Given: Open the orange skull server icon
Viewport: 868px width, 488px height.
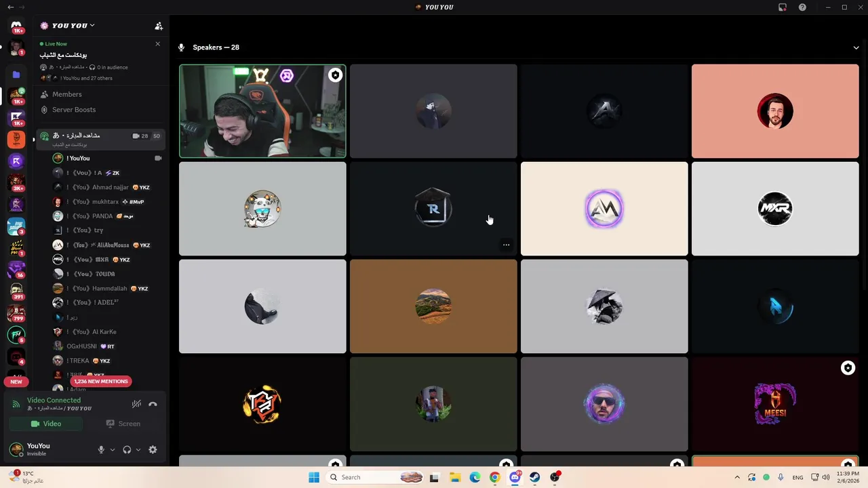Looking at the screenshot, I should 16,140.
